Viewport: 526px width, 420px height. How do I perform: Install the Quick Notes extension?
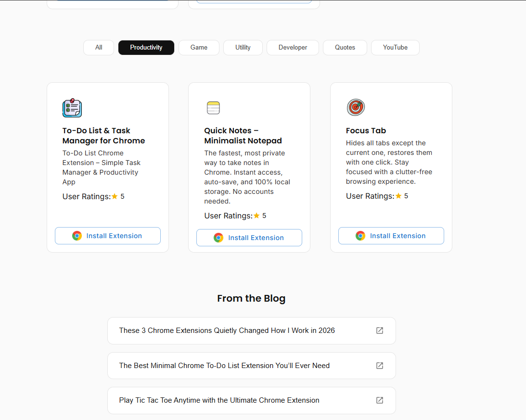[249, 238]
